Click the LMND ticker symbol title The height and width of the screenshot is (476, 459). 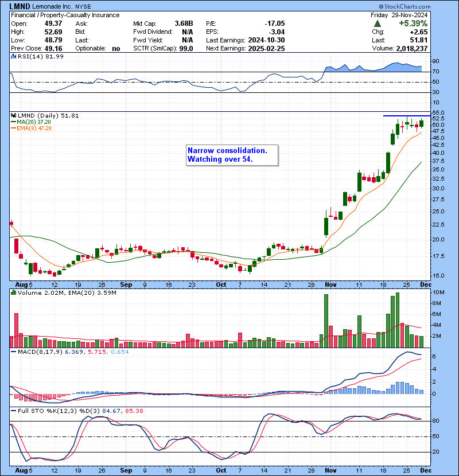coord(20,6)
